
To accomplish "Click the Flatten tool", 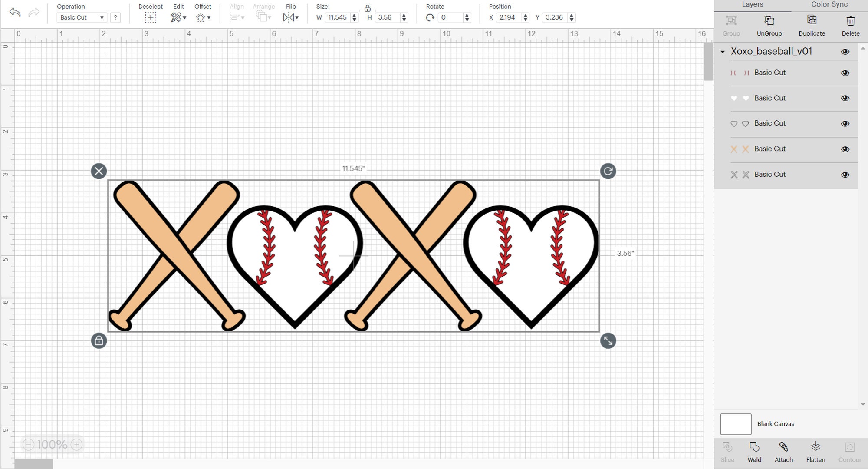I will (815, 452).
